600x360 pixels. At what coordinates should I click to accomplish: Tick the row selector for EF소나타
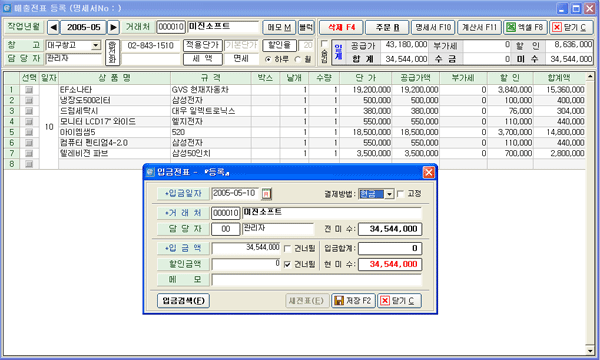point(29,90)
